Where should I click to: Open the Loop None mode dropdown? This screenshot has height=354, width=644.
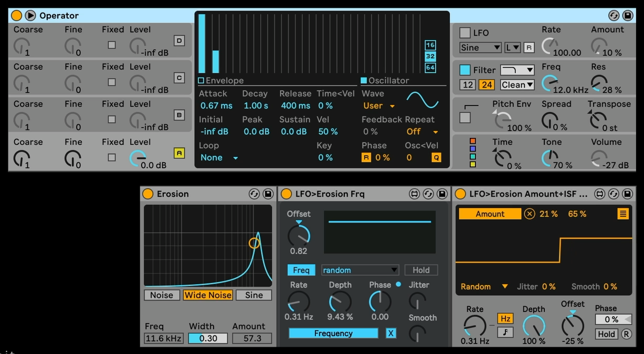tap(219, 158)
